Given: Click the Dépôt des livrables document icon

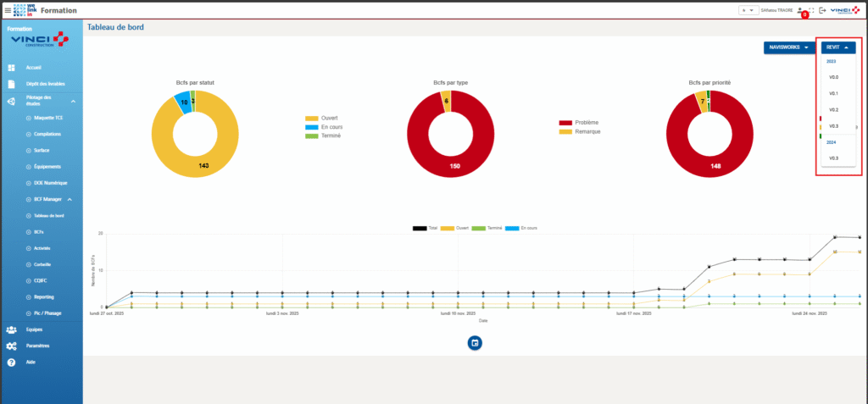Looking at the screenshot, I should pos(12,85).
